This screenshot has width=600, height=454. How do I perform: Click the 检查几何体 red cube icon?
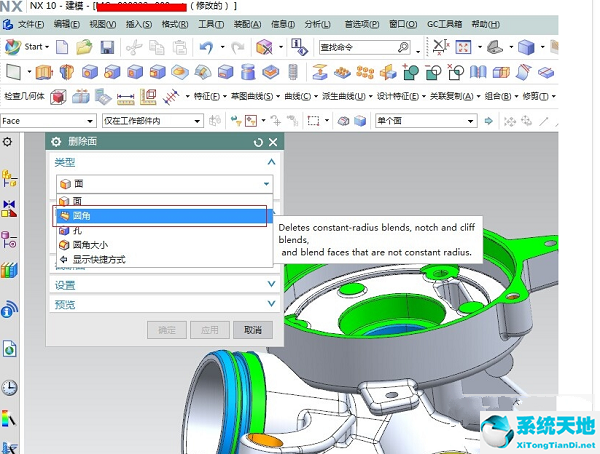[58, 96]
